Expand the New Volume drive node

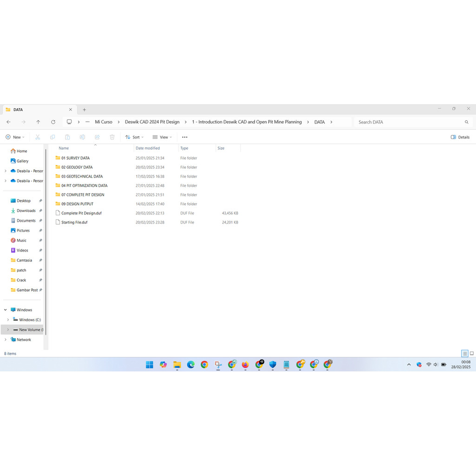(8, 330)
